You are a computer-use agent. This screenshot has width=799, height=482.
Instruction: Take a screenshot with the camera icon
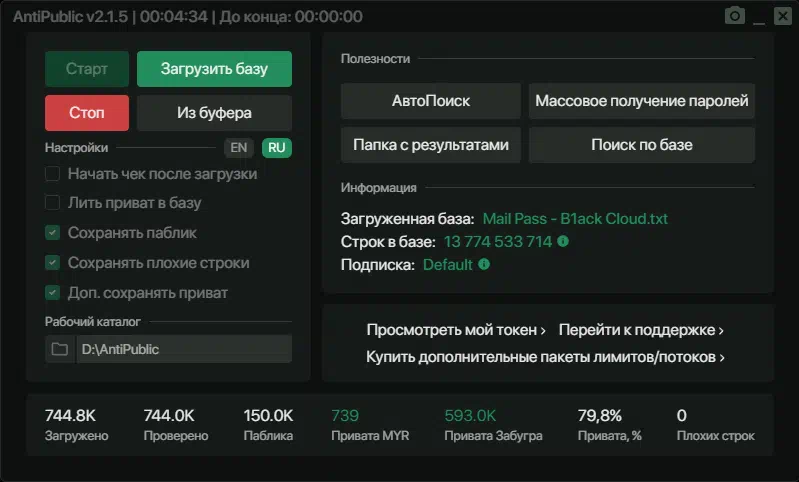[x=735, y=16]
